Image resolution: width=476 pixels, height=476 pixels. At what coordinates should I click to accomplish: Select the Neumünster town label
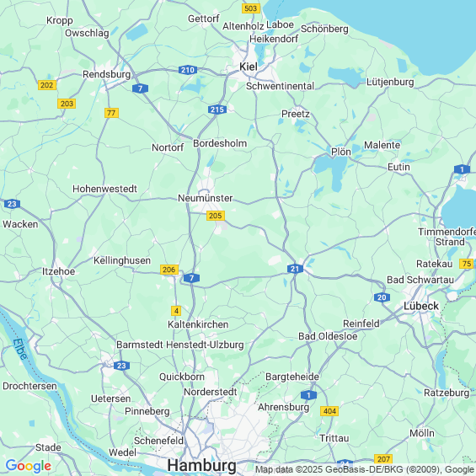pos(206,198)
